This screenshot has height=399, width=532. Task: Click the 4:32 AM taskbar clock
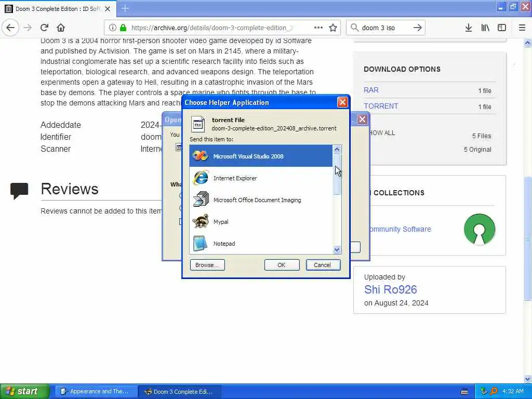pyautogui.click(x=513, y=391)
